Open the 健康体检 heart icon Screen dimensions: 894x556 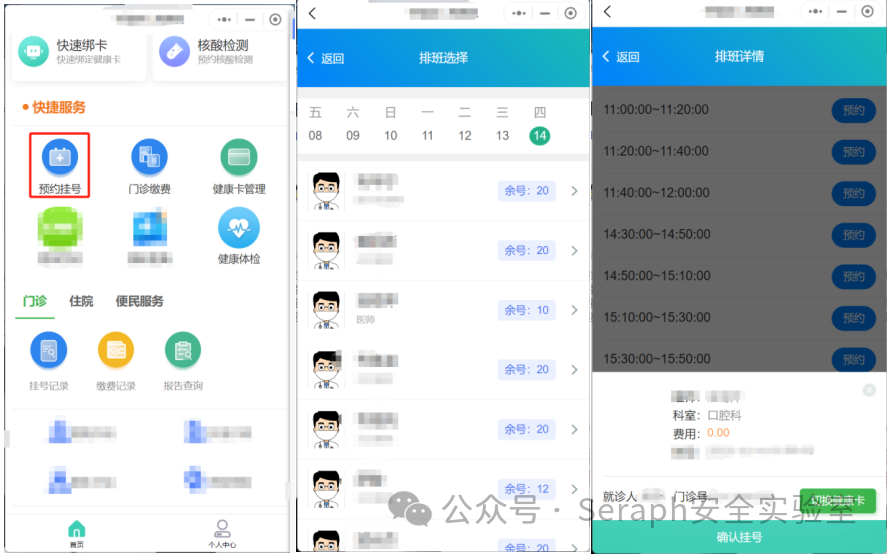(x=239, y=228)
